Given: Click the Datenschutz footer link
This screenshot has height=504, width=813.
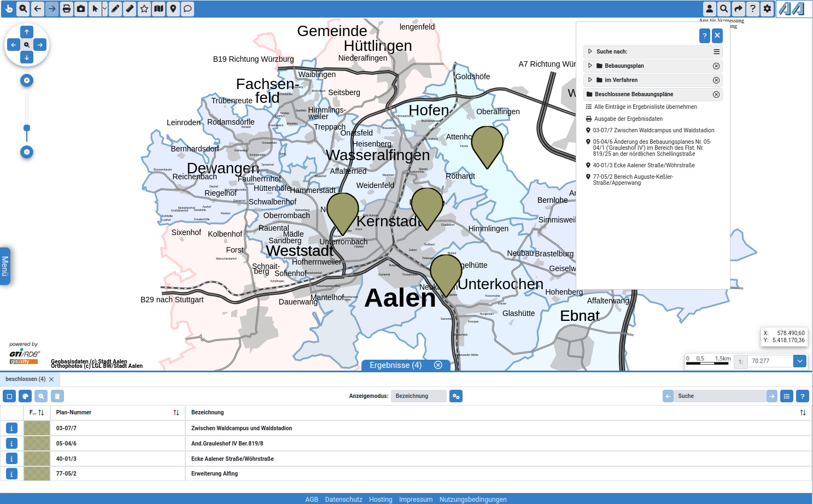Looking at the screenshot, I should point(343,499).
